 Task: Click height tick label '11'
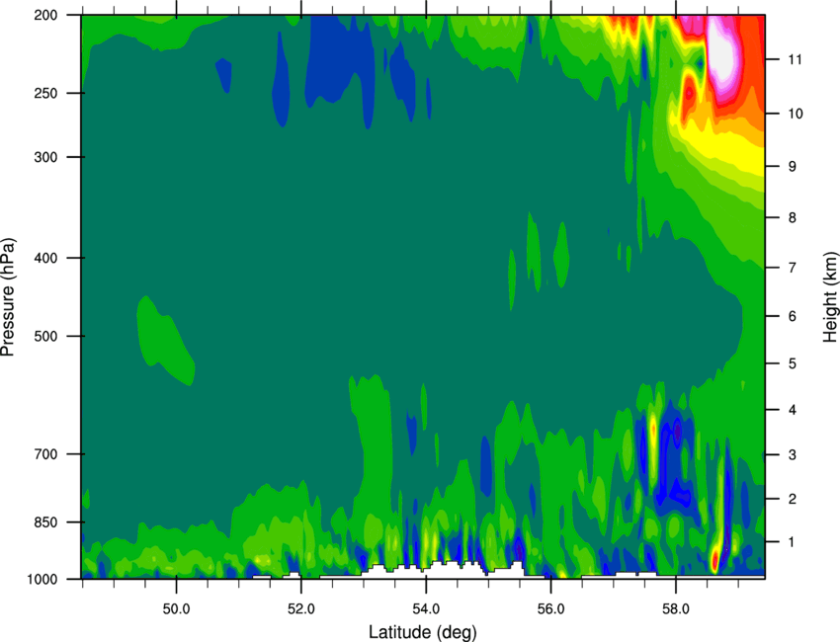(796, 59)
